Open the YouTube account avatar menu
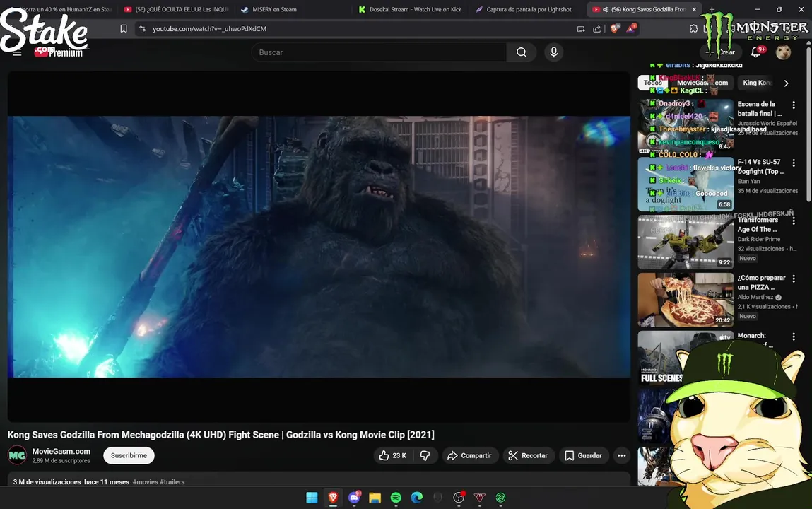This screenshot has height=509, width=812. pos(783,52)
